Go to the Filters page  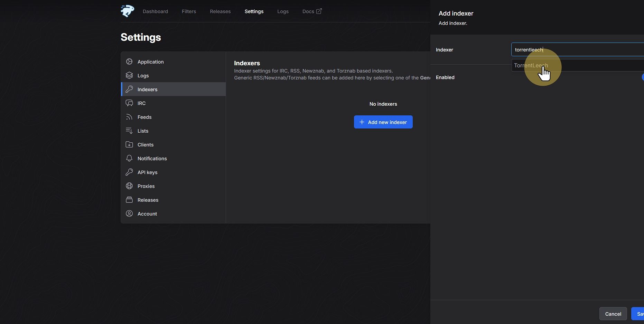(x=189, y=11)
